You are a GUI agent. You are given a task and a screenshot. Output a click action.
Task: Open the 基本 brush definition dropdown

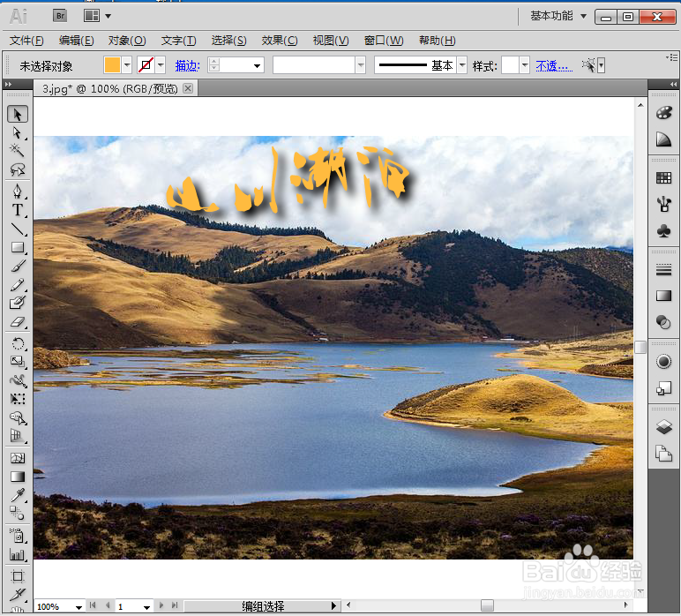[462, 65]
